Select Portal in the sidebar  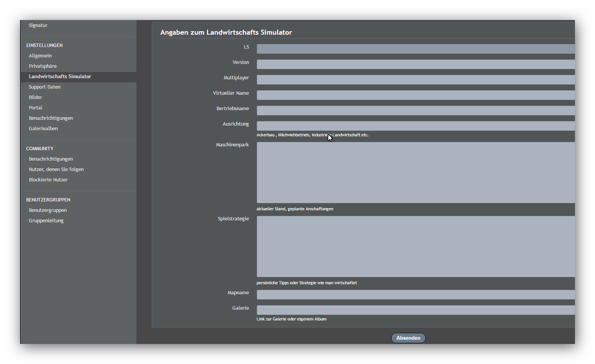point(35,108)
